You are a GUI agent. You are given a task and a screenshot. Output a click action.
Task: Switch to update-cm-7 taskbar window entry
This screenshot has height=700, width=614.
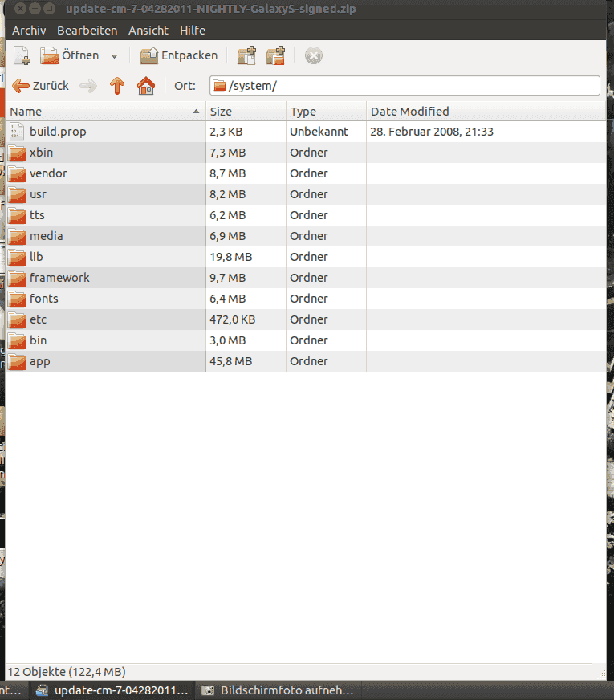pyautogui.click(x=112, y=690)
